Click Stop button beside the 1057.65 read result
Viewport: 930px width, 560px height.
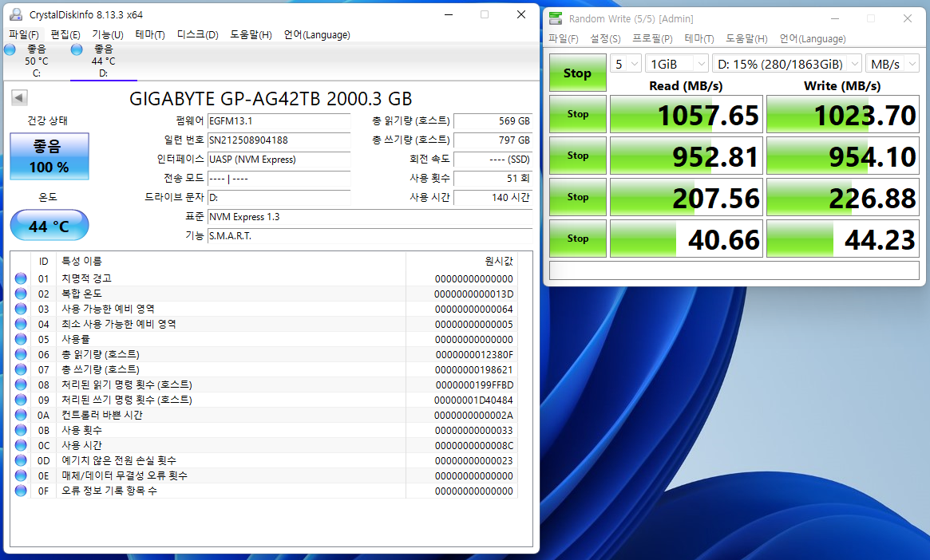[578, 114]
